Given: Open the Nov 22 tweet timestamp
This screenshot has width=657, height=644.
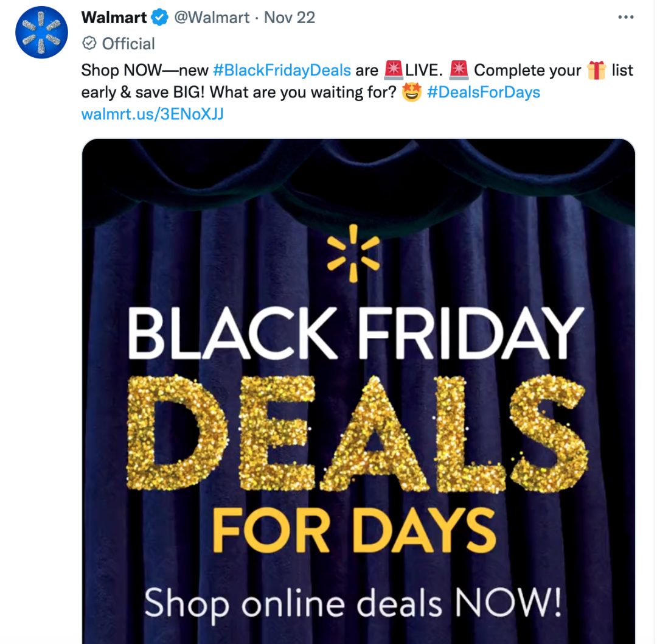Looking at the screenshot, I should tap(290, 18).
